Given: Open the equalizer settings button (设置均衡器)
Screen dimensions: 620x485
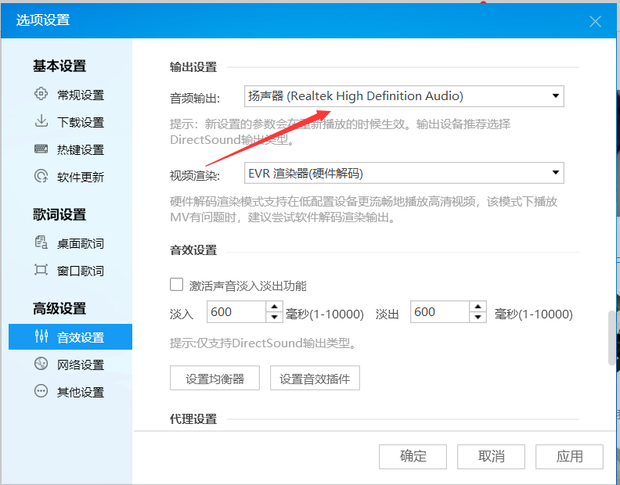Looking at the screenshot, I should [x=215, y=379].
